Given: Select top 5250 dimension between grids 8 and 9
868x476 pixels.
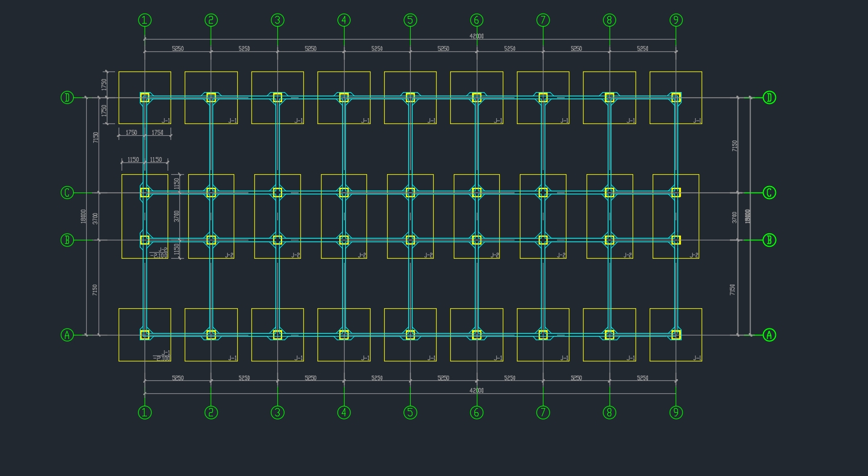Looking at the screenshot, I should point(643,48).
